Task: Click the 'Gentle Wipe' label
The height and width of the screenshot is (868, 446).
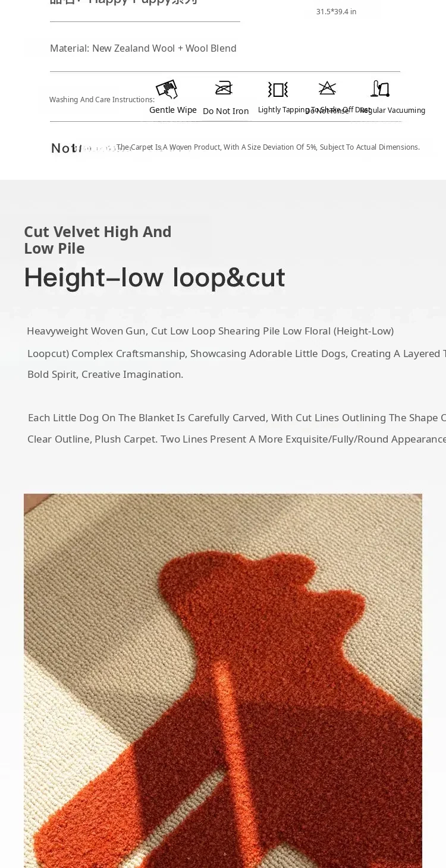Action: 173,110
